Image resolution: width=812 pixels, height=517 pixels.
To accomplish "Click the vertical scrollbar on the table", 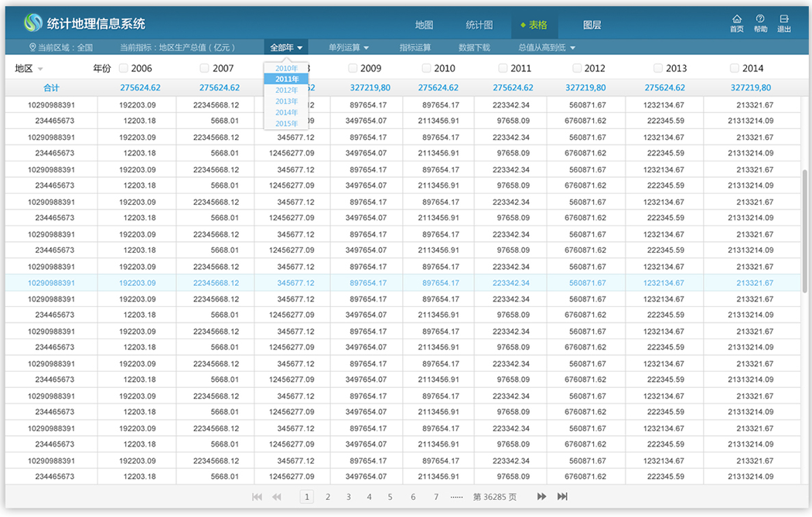I will click(x=805, y=232).
